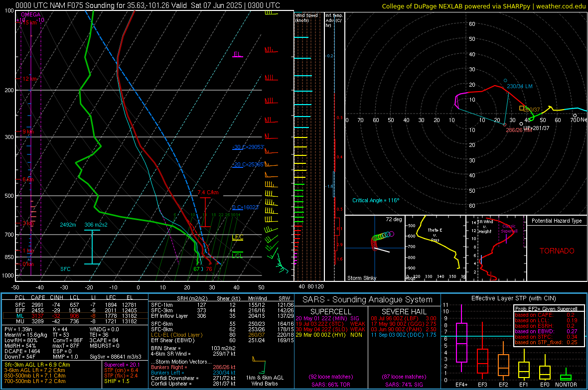Select the SFC parcel row with CAPE 2991
This screenshot has height=390, width=588.
click(x=75, y=305)
